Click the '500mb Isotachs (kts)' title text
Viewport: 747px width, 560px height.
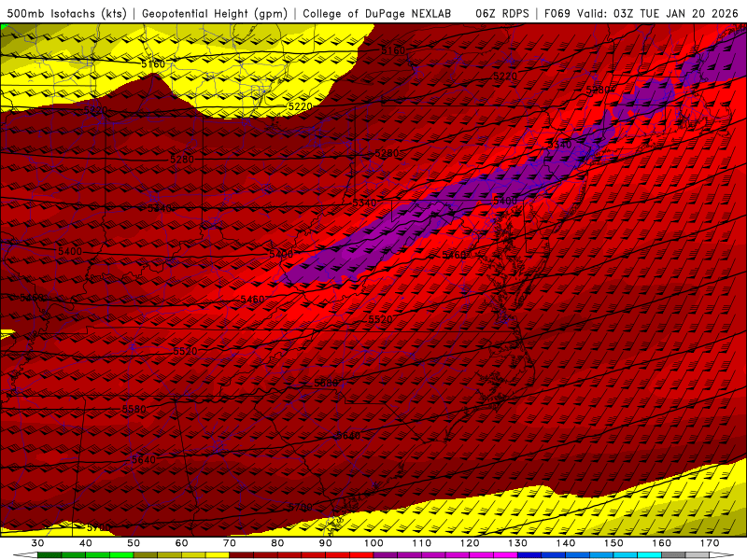[66, 13]
